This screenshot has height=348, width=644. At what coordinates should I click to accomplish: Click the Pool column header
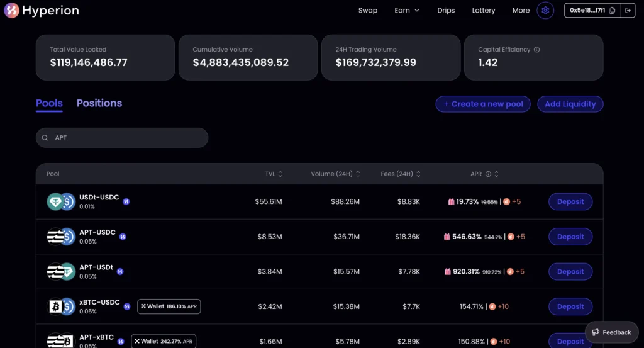[x=53, y=174]
